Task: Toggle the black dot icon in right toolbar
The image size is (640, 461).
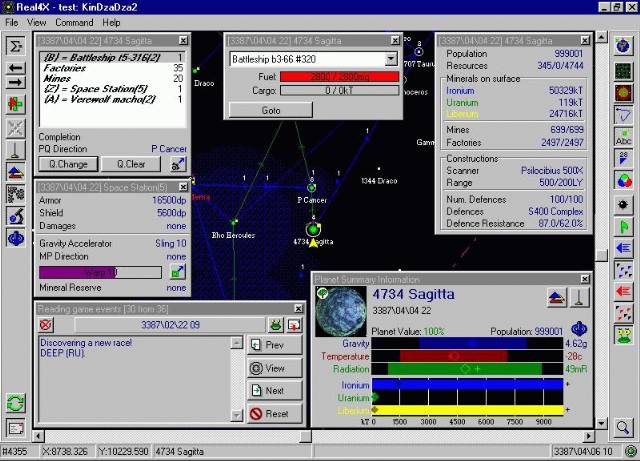Action: click(623, 205)
